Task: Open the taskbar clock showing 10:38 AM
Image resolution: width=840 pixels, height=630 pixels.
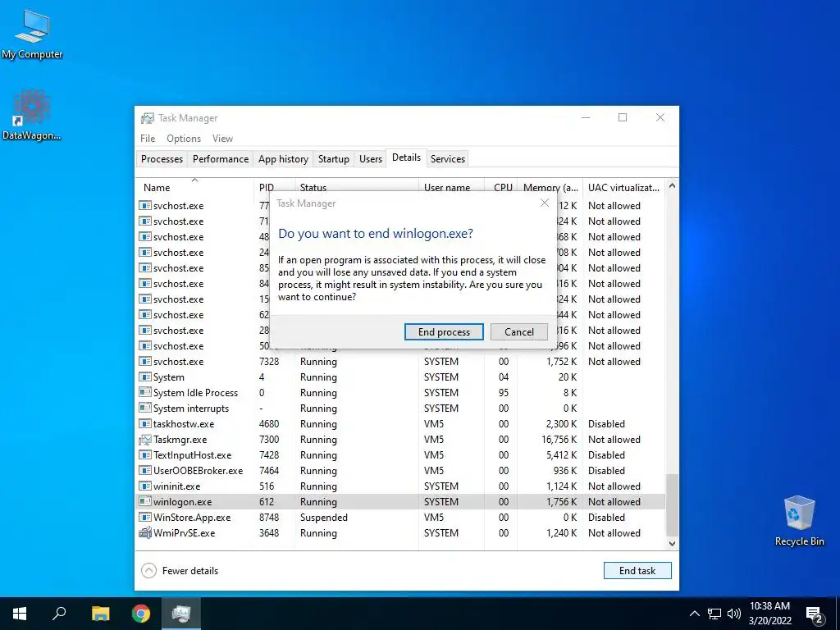Action: tap(769, 614)
